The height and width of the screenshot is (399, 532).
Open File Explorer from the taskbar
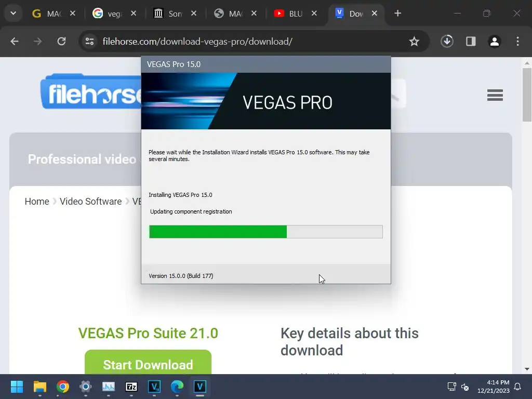pyautogui.click(x=39, y=387)
